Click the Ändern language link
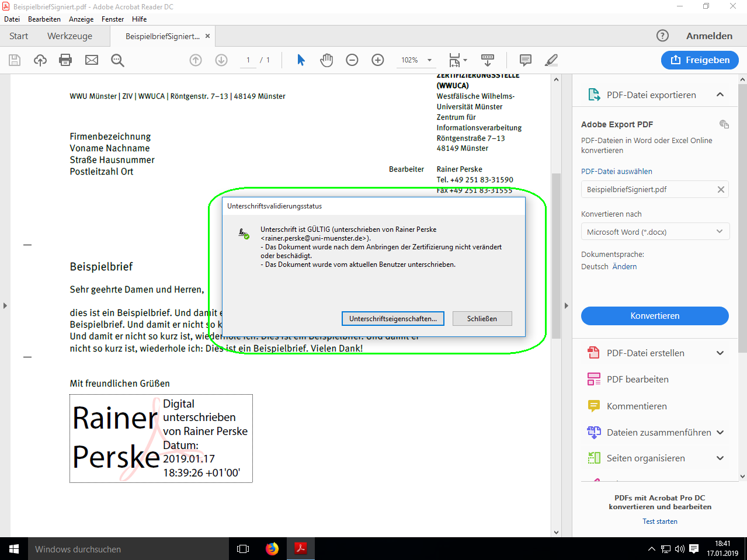The image size is (747, 560). pyautogui.click(x=624, y=266)
